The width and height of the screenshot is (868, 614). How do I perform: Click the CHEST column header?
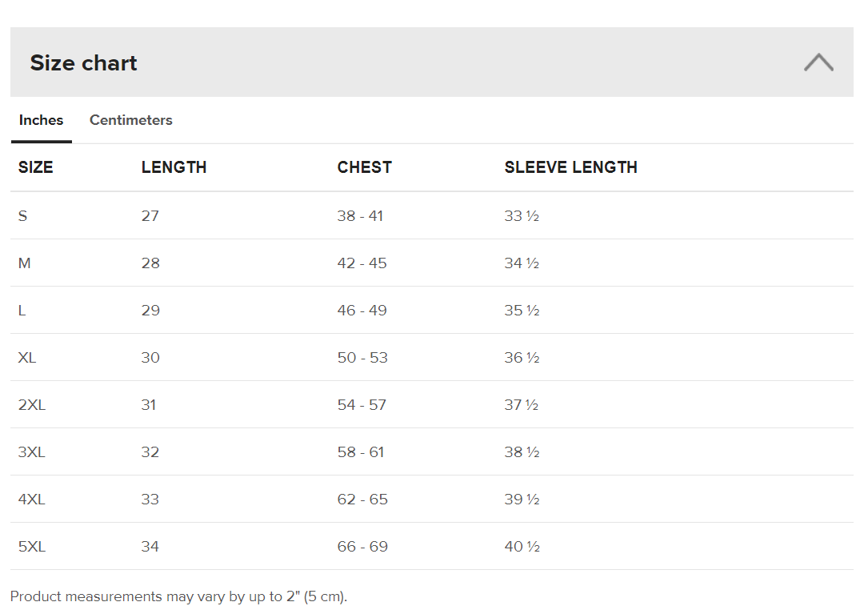364,167
